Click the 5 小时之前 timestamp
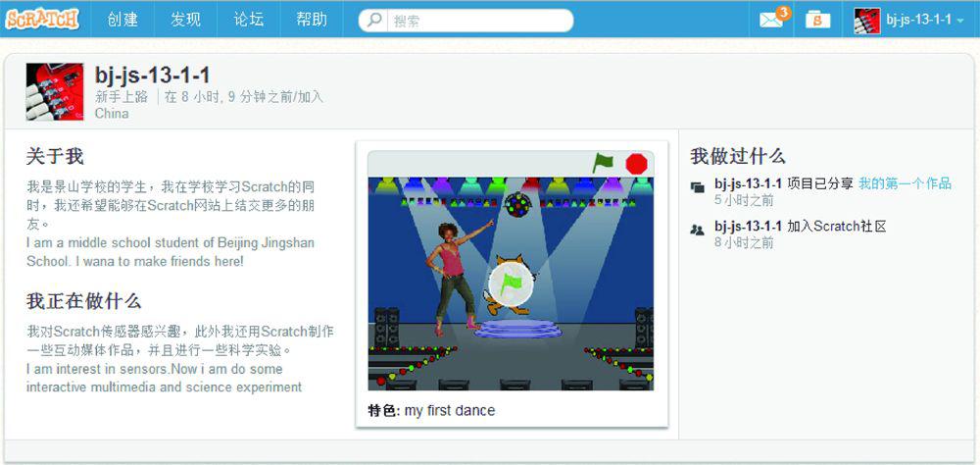This screenshot has height=465, width=980. (x=744, y=200)
